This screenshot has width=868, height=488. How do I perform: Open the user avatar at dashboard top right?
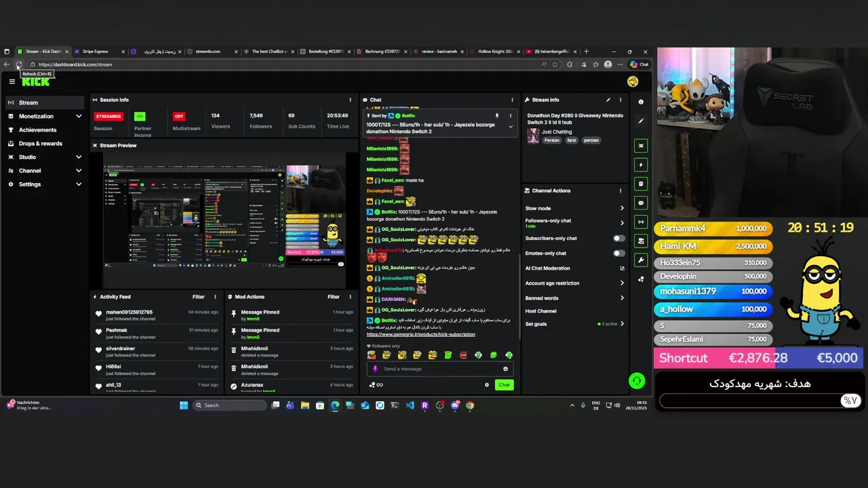click(633, 81)
